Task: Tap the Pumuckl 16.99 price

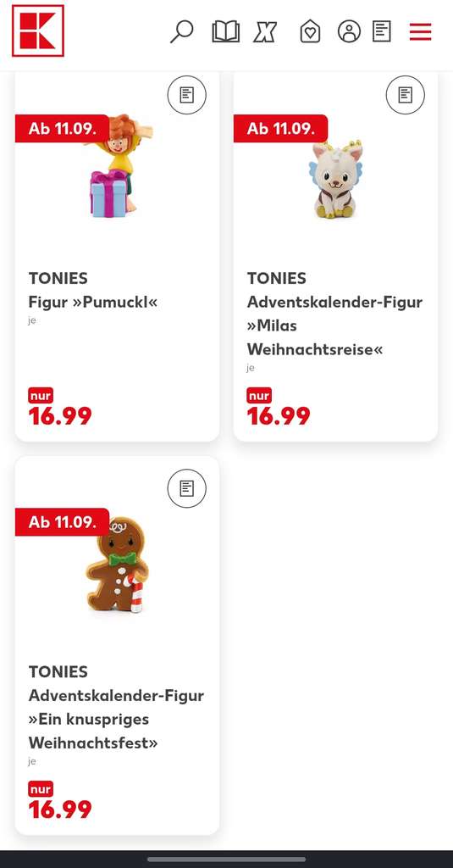Action: 60,416
